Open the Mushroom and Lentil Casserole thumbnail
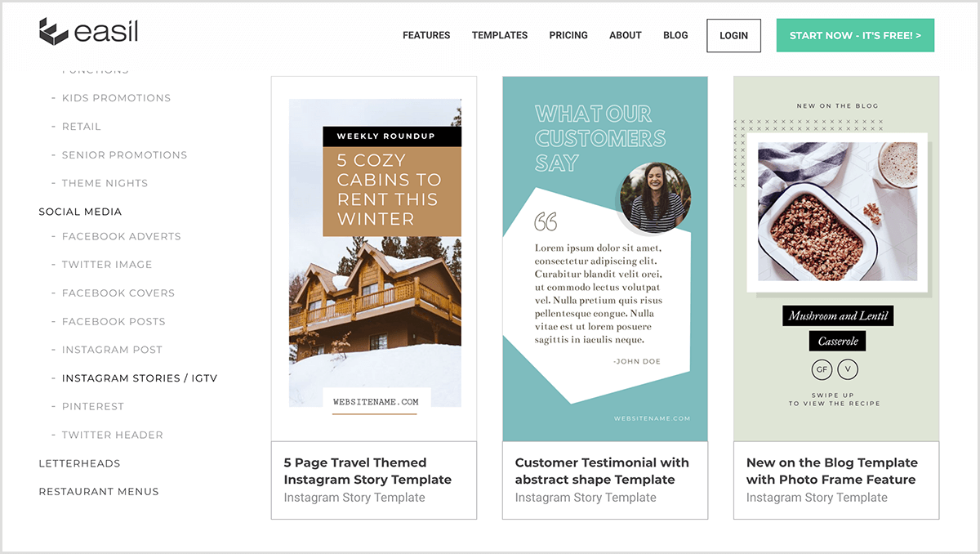Viewport: 980px width, 554px height. 836,259
